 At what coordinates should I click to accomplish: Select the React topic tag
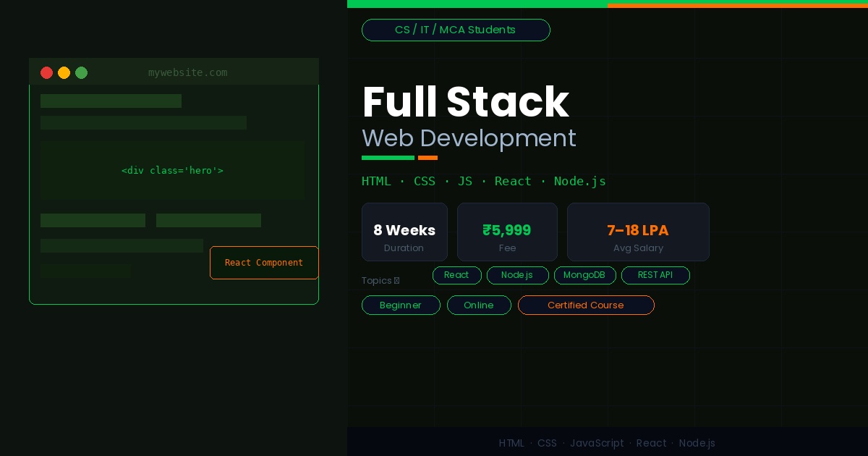point(456,275)
